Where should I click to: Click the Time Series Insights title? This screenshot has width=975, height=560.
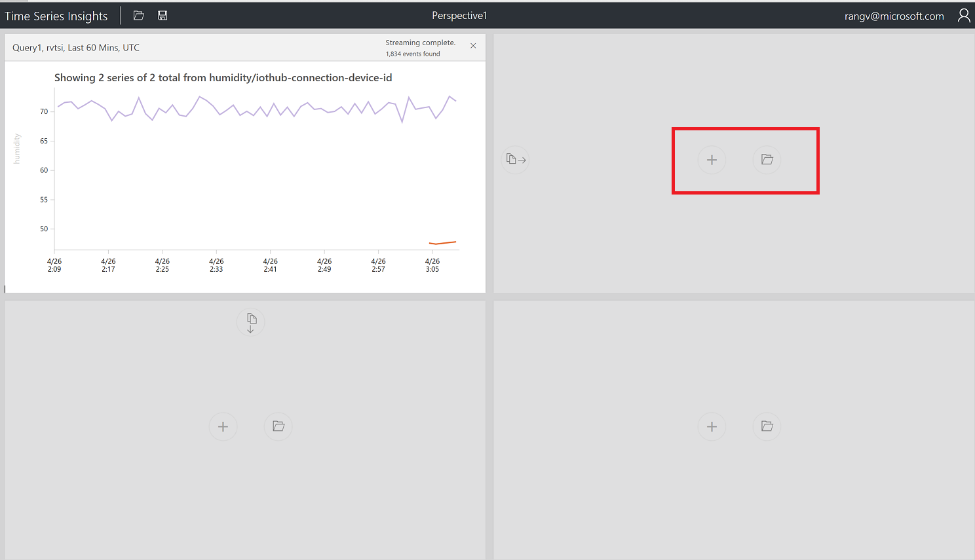(x=56, y=16)
